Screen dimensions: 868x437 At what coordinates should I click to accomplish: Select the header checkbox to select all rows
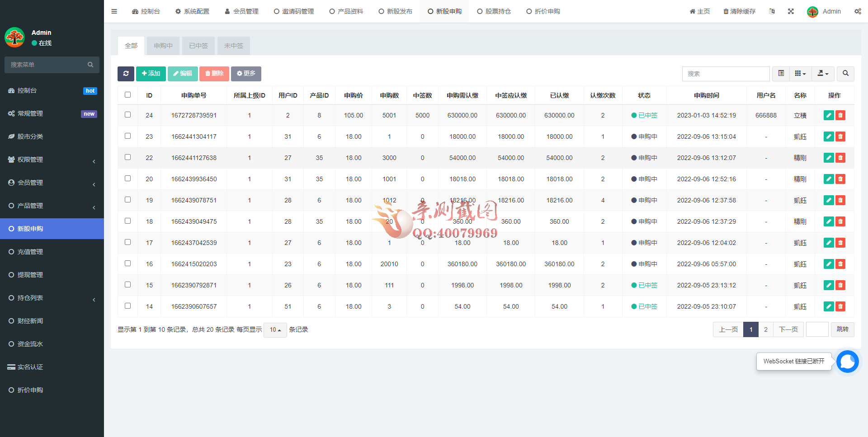click(127, 95)
